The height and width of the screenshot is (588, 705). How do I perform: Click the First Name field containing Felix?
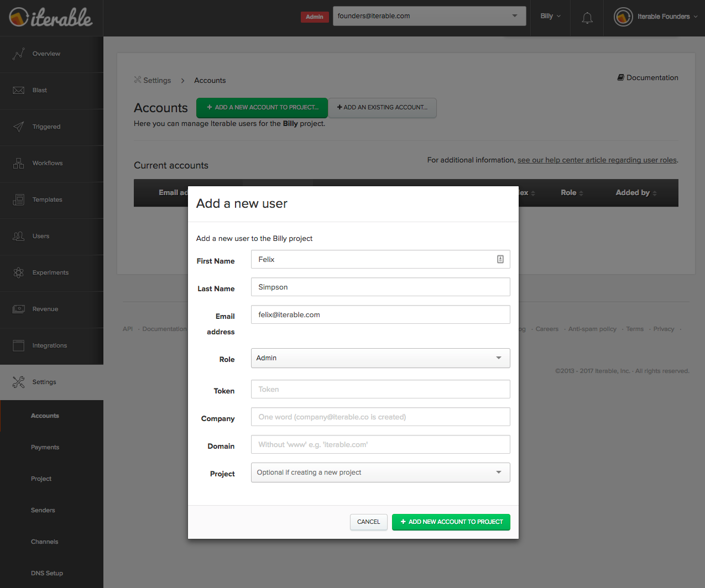(380, 259)
